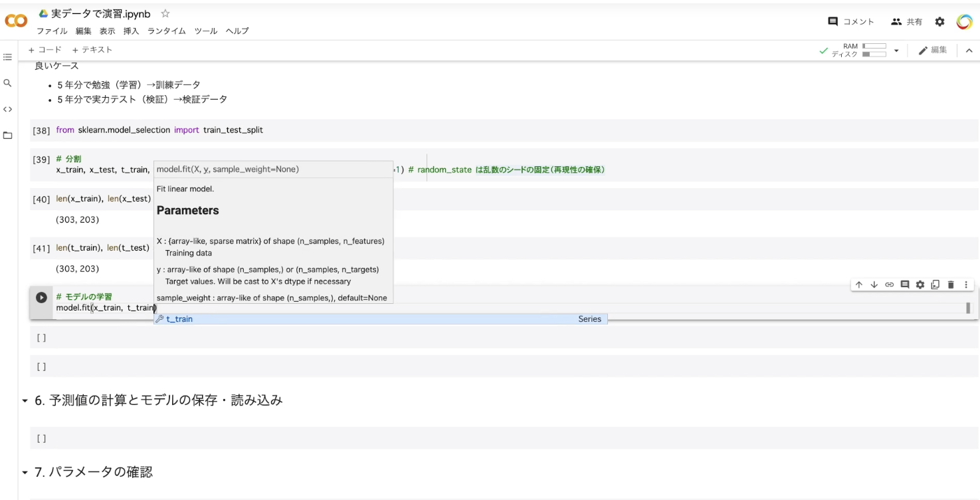Copy a link to the current cell
980x500 pixels.
(889, 284)
